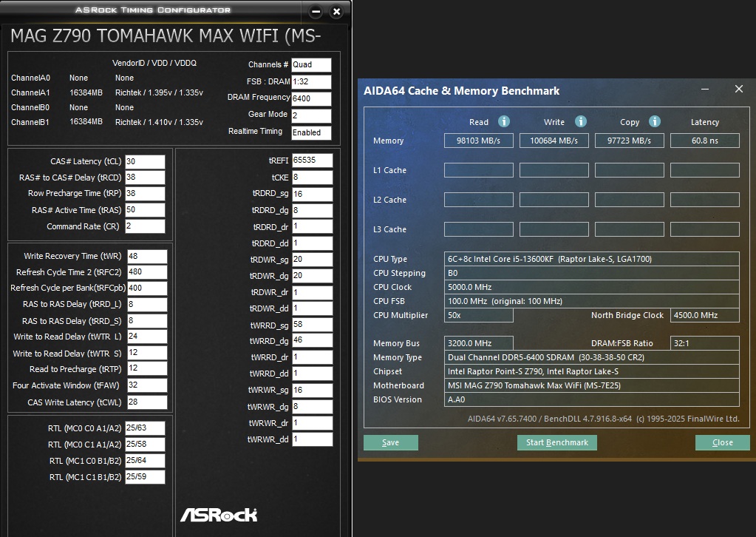Click the tRDWR_sg value field
This screenshot has height=537, width=756.
click(x=312, y=260)
